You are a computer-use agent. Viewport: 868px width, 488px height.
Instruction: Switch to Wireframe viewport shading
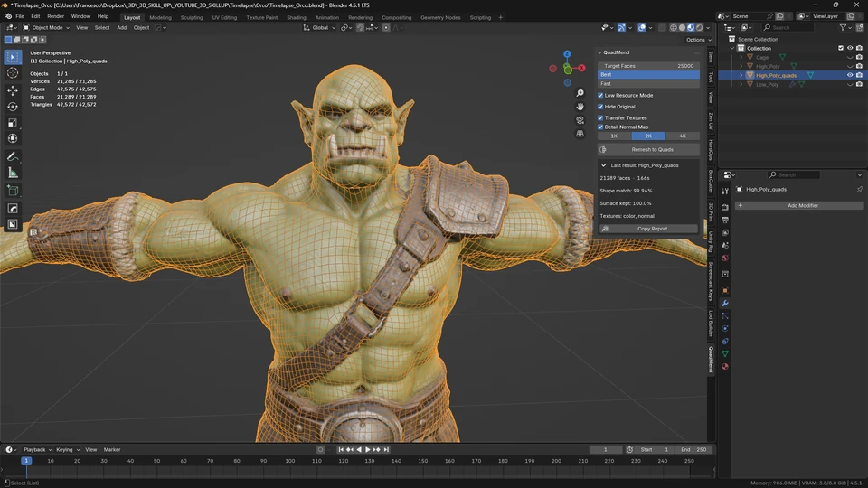click(x=673, y=28)
